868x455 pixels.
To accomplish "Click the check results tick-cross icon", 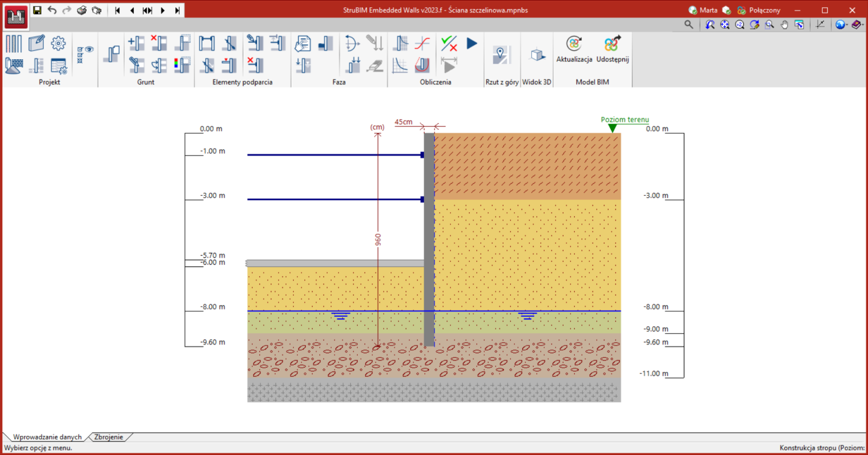I will [449, 43].
